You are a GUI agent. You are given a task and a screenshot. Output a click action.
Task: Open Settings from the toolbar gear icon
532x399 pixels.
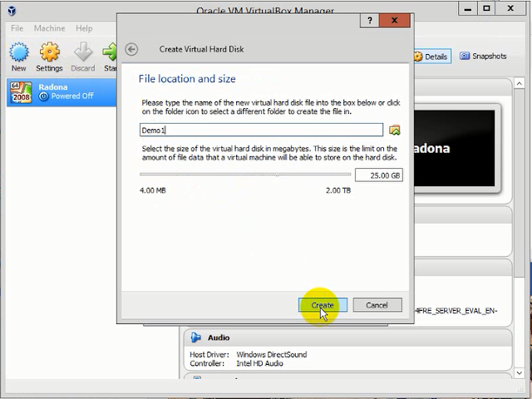coord(50,52)
